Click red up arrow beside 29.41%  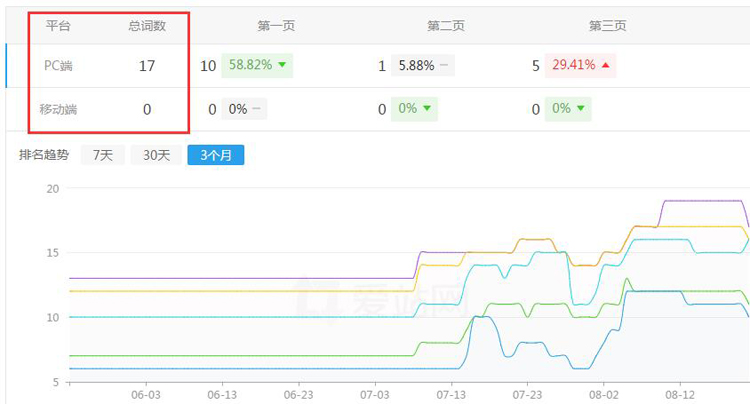pyautogui.click(x=606, y=65)
